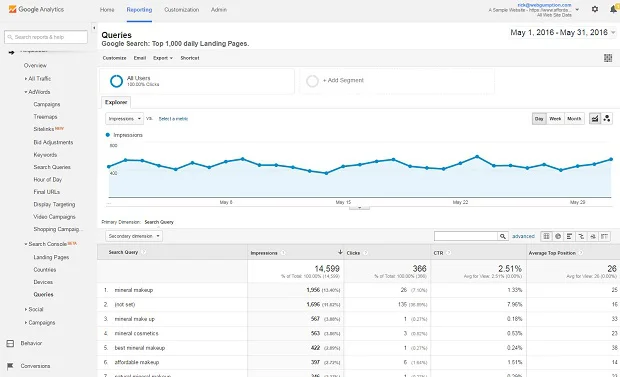Open the Secondary dimension dropdown

click(134, 236)
